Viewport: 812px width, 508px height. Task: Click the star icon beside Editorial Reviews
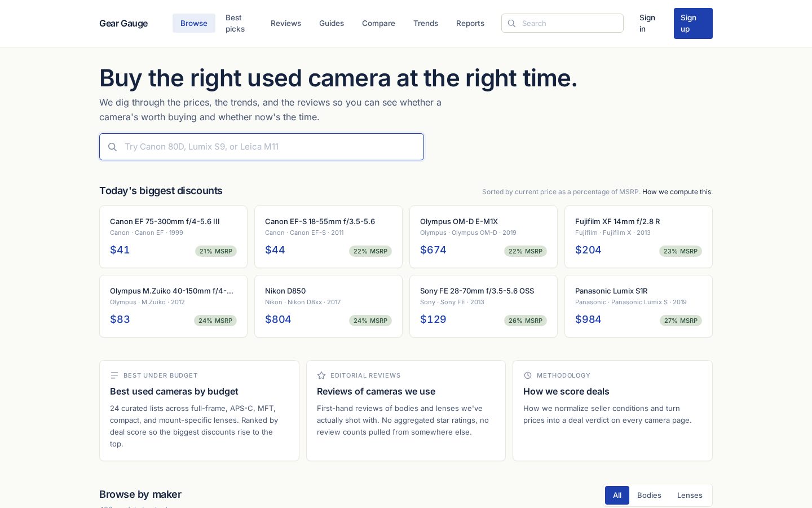tap(321, 375)
